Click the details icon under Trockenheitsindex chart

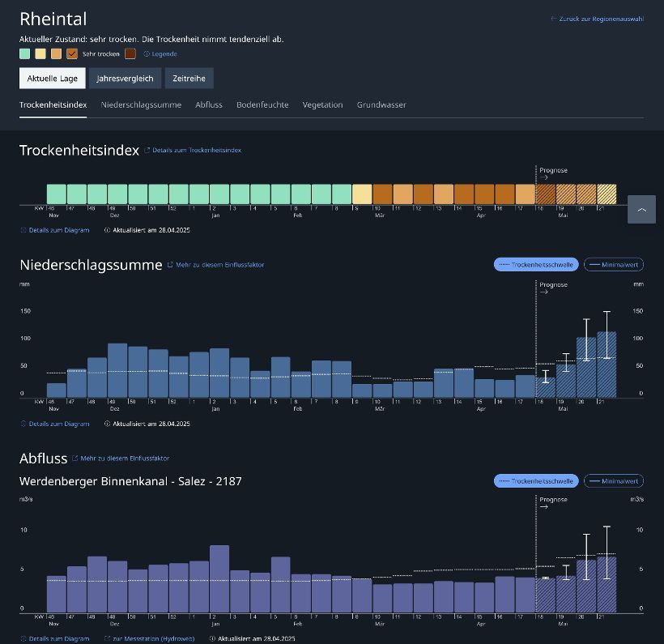point(23,230)
